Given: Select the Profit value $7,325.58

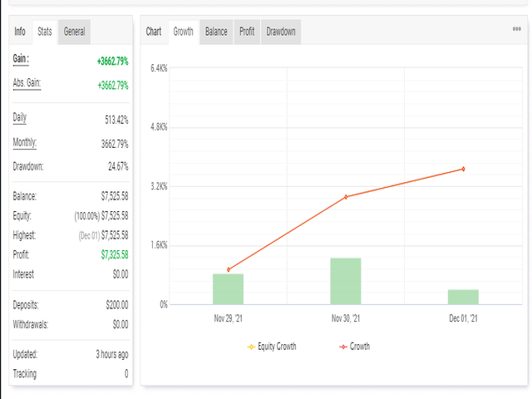Looking at the screenshot, I should [115, 254].
